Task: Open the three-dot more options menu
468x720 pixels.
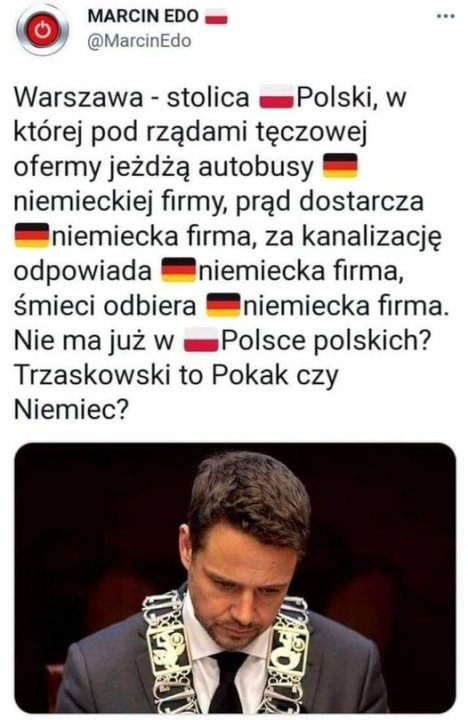Action: (x=445, y=17)
